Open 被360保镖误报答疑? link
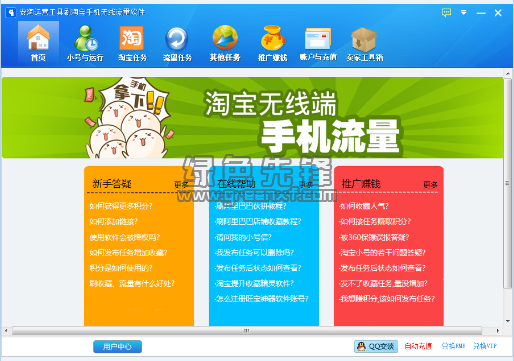 [x=374, y=237]
